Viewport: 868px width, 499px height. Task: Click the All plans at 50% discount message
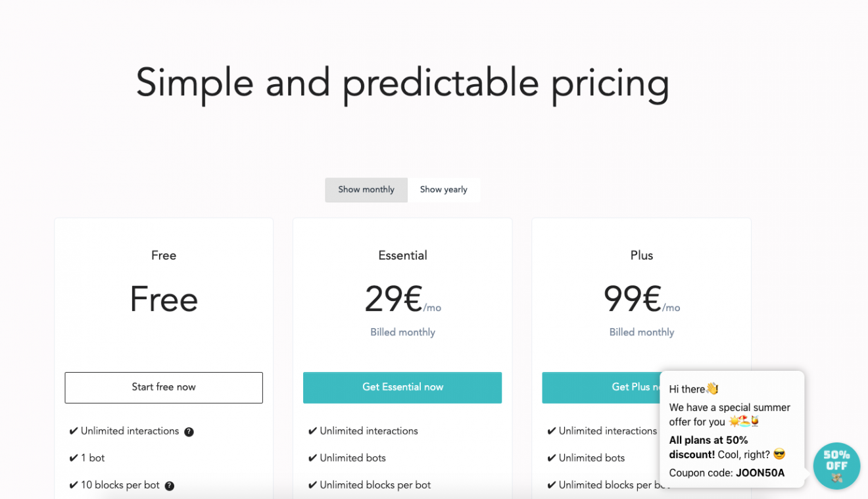pyautogui.click(x=708, y=447)
